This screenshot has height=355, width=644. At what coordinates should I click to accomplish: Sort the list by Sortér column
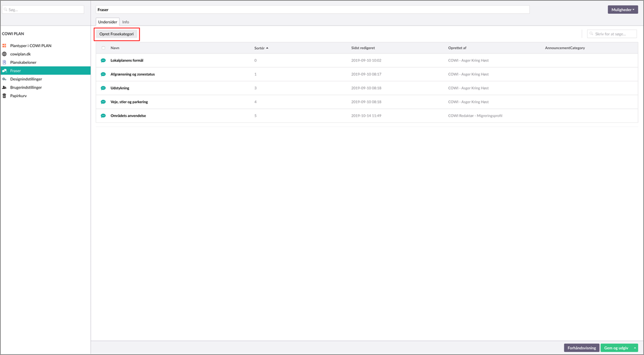[x=261, y=48]
